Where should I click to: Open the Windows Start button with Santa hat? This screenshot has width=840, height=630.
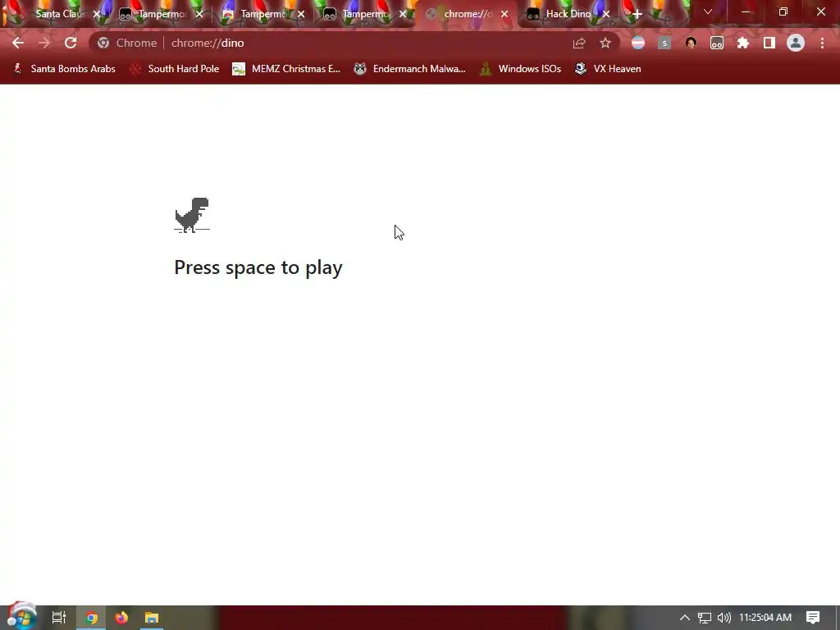coord(21,617)
